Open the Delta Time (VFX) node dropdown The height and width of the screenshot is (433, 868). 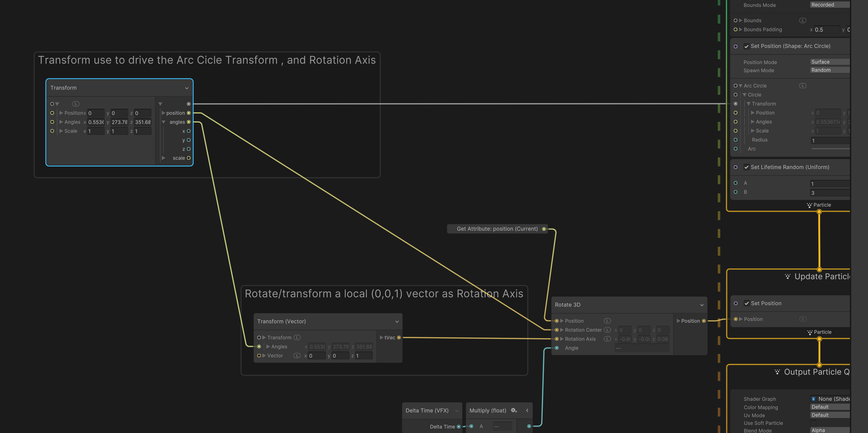click(x=457, y=410)
